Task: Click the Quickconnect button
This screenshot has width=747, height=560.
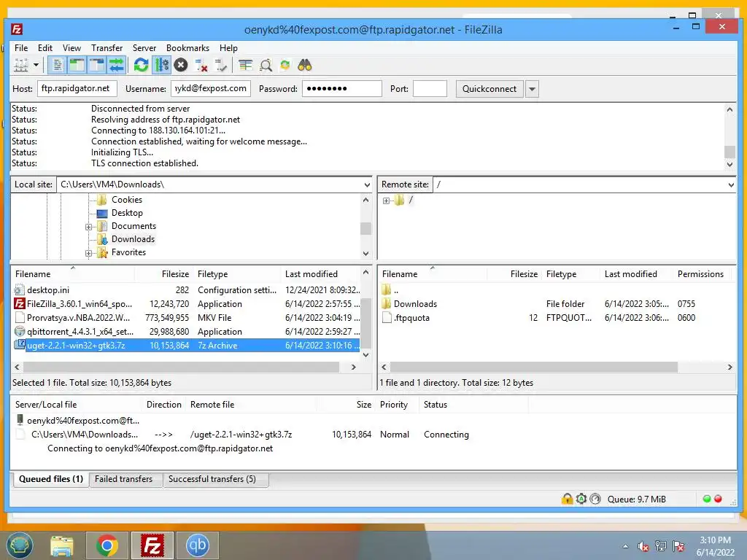Action: (489, 88)
